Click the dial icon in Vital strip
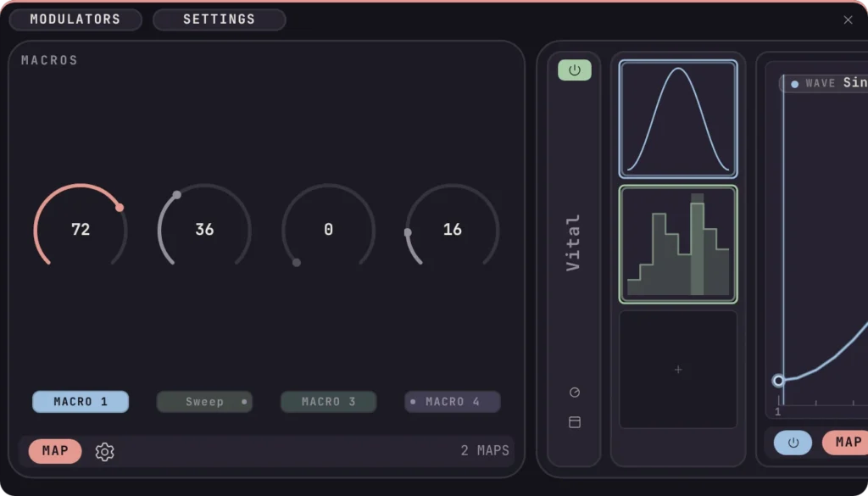 coord(575,393)
